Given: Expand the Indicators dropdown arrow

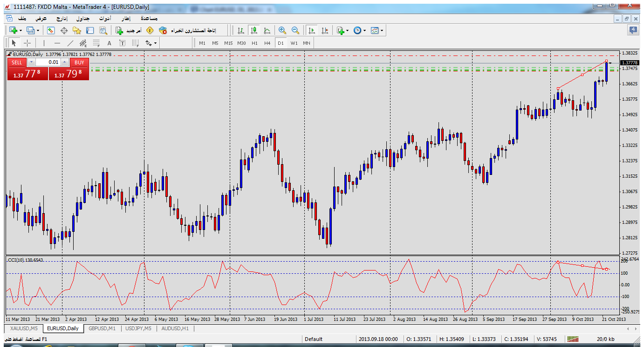Looking at the screenshot, I should (x=348, y=30).
